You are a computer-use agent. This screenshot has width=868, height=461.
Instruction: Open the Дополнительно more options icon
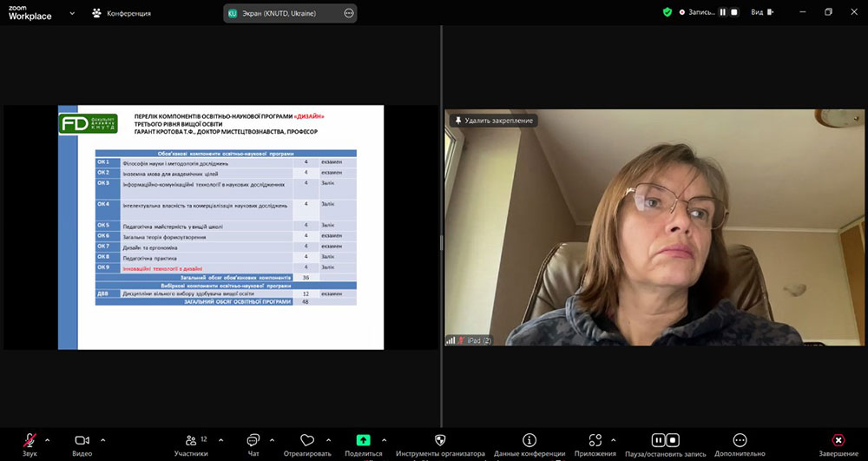pyautogui.click(x=740, y=440)
